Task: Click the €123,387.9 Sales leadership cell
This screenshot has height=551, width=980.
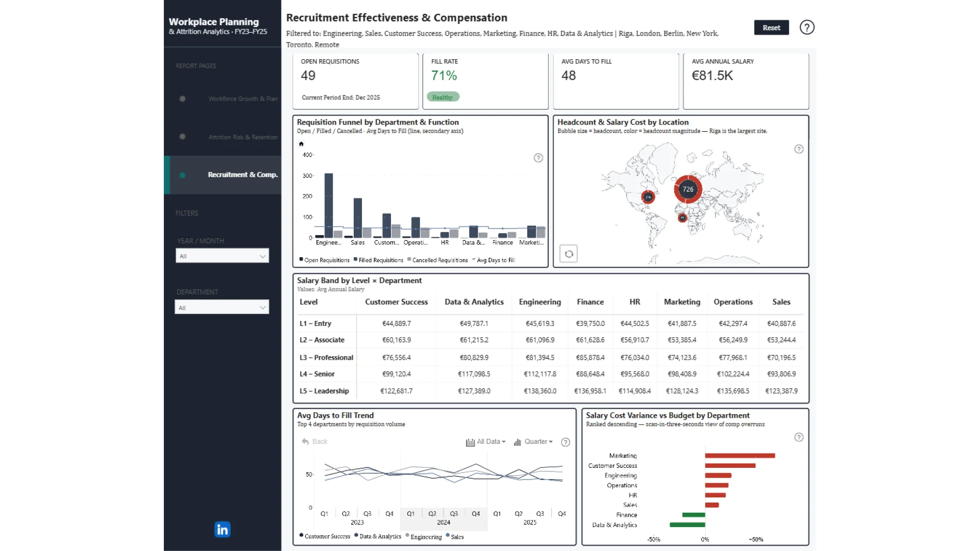Action: [781, 391]
